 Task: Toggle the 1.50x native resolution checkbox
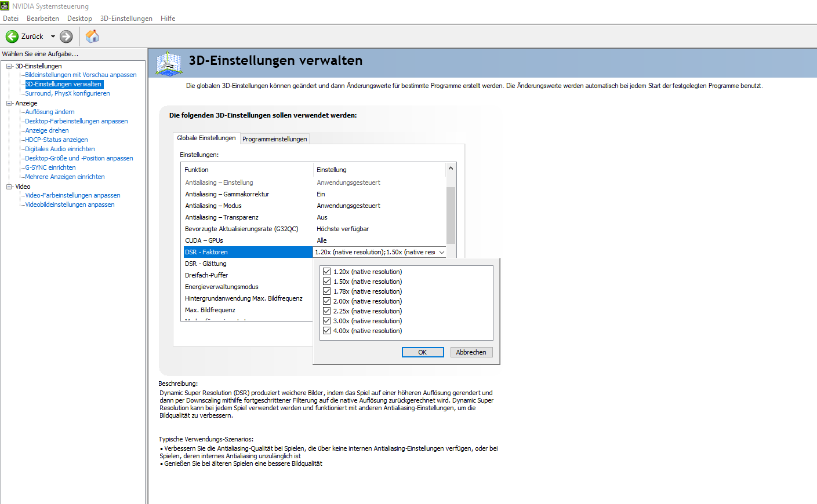tap(327, 282)
